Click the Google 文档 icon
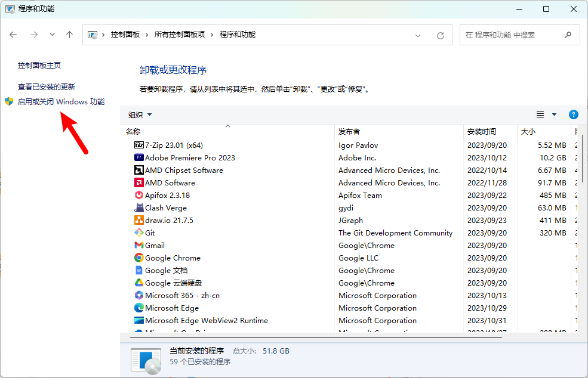 [138, 270]
